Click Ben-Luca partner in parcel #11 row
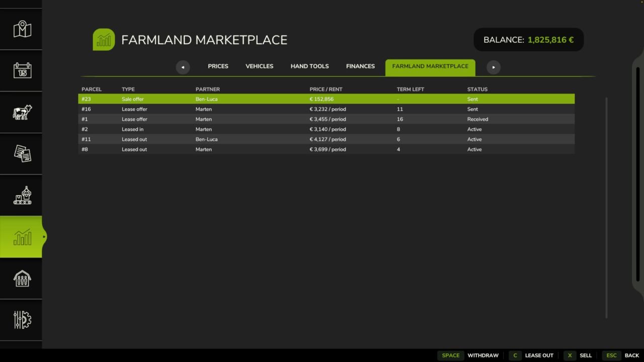Image resolution: width=644 pixels, height=362 pixels. pos(207,139)
